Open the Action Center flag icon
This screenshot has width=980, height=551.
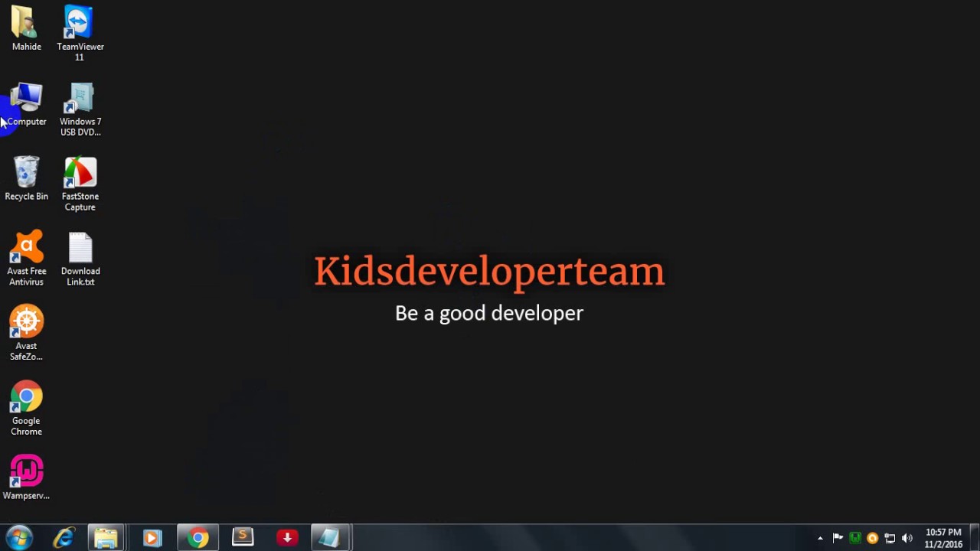pyautogui.click(x=838, y=538)
